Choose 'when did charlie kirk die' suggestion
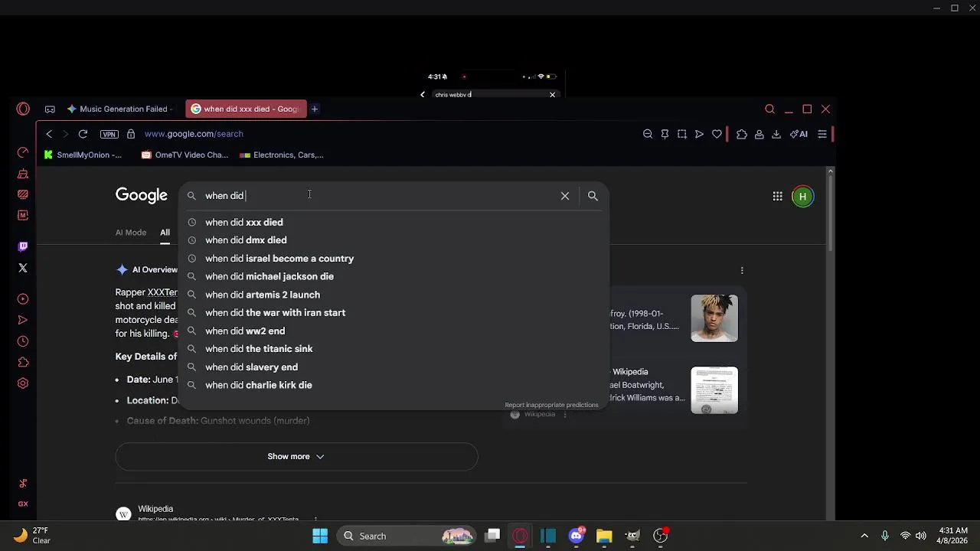Screen dimensions: 980x551 click(394, 386)
